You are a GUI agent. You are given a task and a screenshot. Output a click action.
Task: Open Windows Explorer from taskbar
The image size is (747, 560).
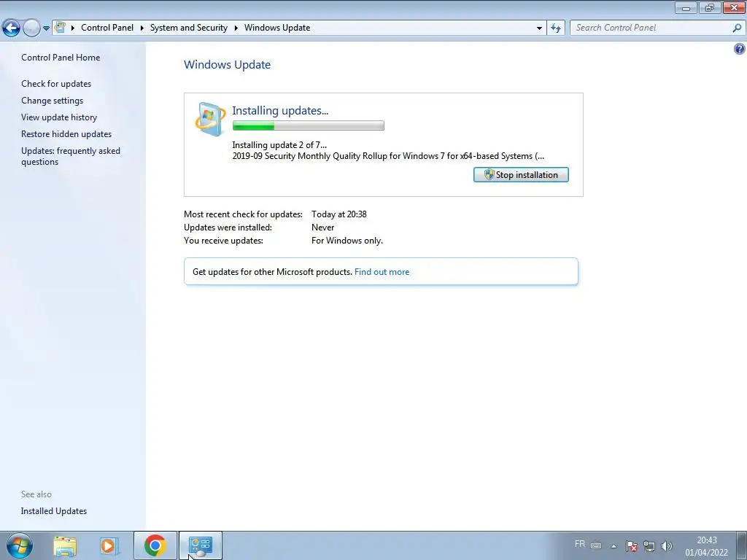tap(65, 545)
